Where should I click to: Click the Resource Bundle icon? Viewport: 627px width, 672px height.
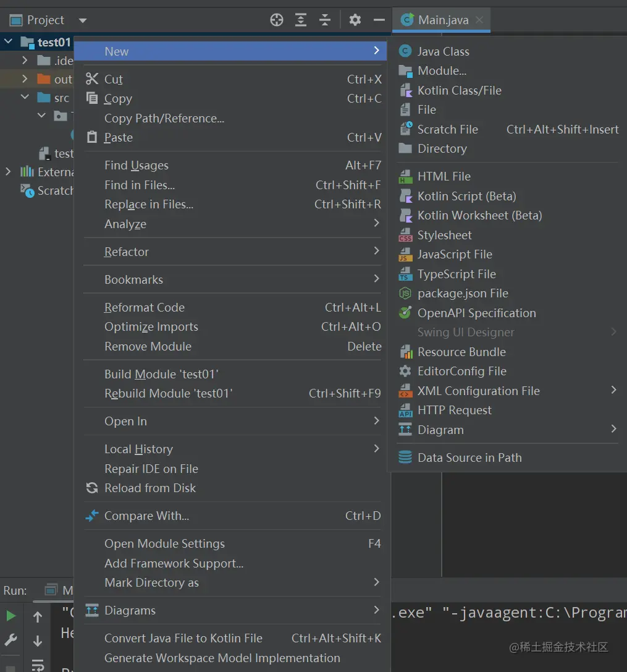405,352
